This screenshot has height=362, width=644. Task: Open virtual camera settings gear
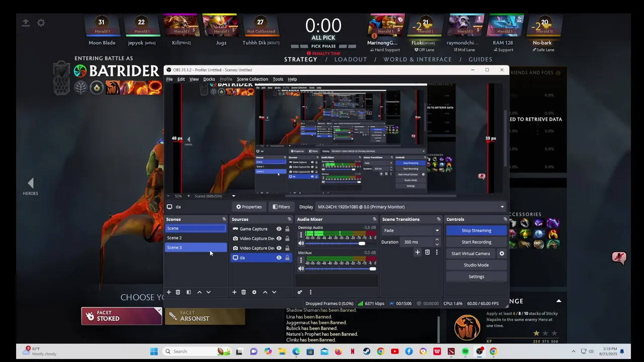[502, 253]
